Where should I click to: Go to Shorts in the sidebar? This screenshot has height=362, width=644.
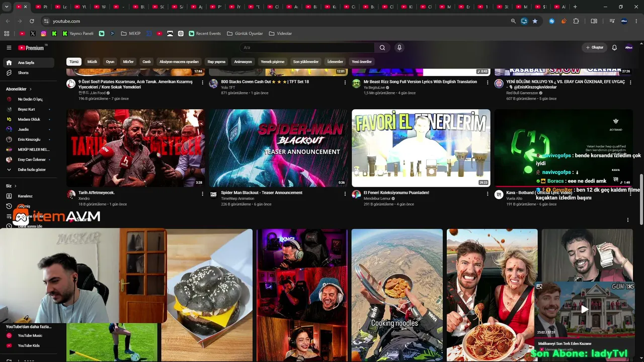pyautogui.click(x=28, y=73)
